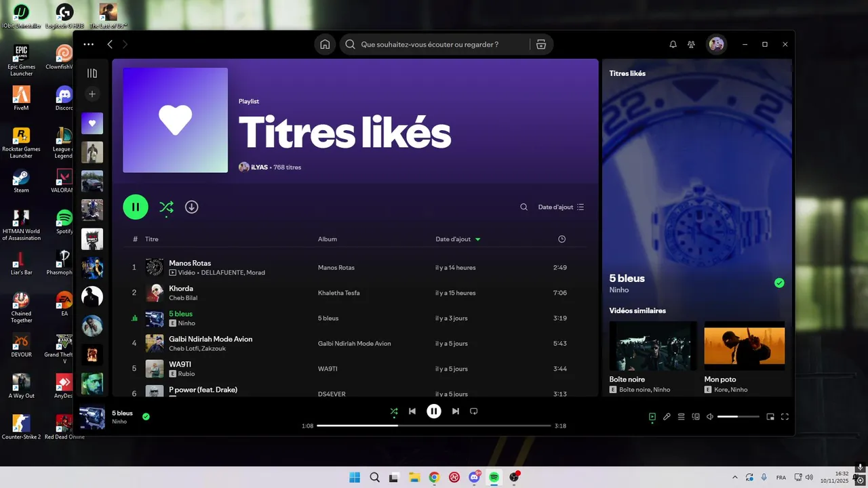
Task: Open the three-dot app menu
Action: click(89, 45)
